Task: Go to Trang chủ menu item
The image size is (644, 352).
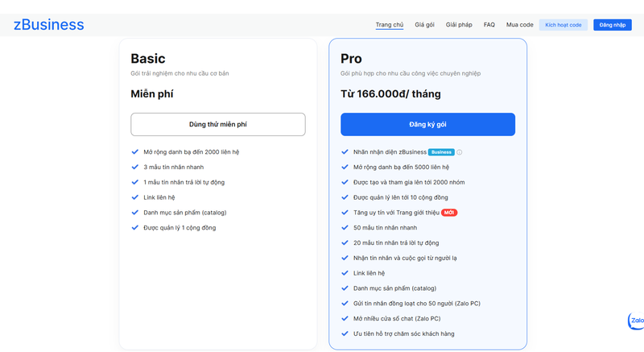Action: pos(390,25)
